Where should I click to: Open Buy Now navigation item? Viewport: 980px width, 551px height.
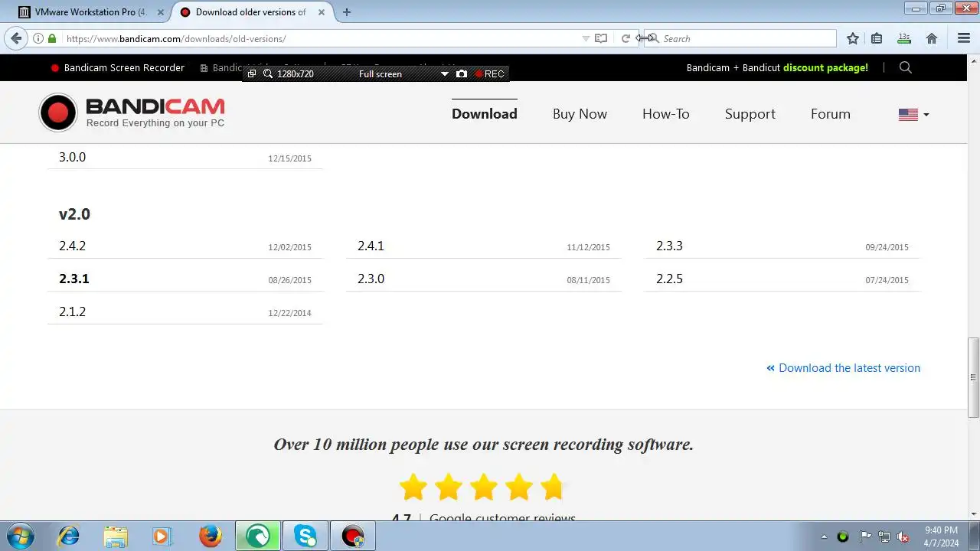point(580,113)
